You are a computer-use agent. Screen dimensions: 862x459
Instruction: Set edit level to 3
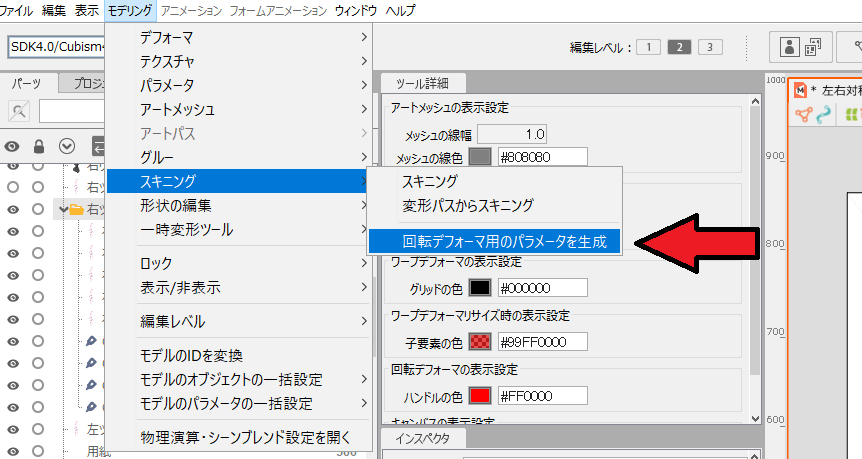point(710,47)
